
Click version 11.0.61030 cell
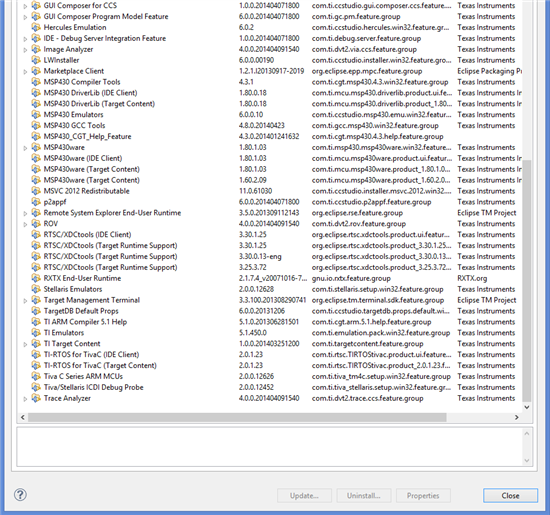pos(255,191)
